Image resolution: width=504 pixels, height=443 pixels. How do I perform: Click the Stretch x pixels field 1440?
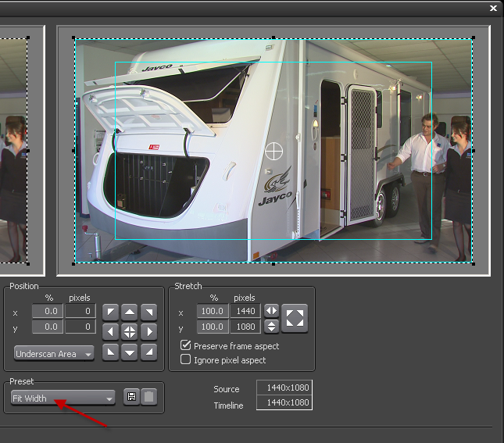(x=245, y=311)
